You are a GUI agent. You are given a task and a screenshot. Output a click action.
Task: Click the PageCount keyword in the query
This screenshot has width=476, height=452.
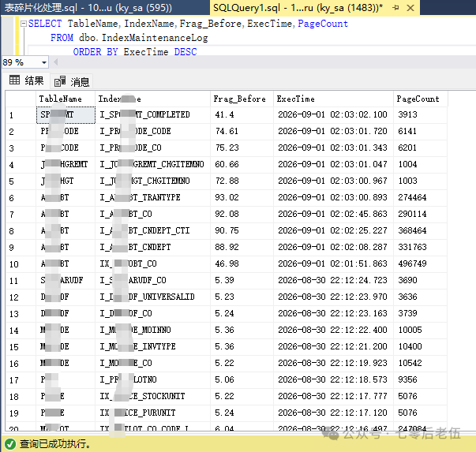[x=323, y=24]
